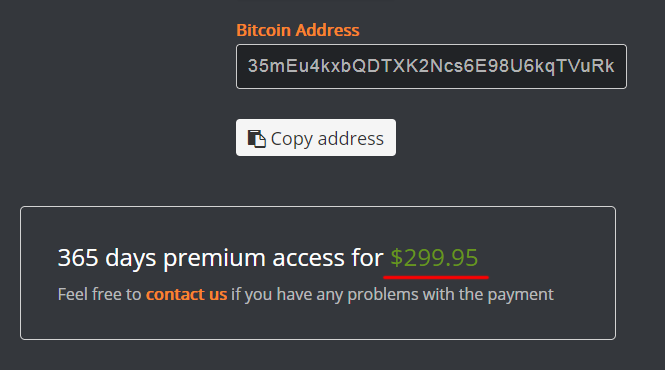The width and height of the screenshot is (665, 370).
Task: Place cursor at end of address TVuRk
Action: (x=614, y=66)
